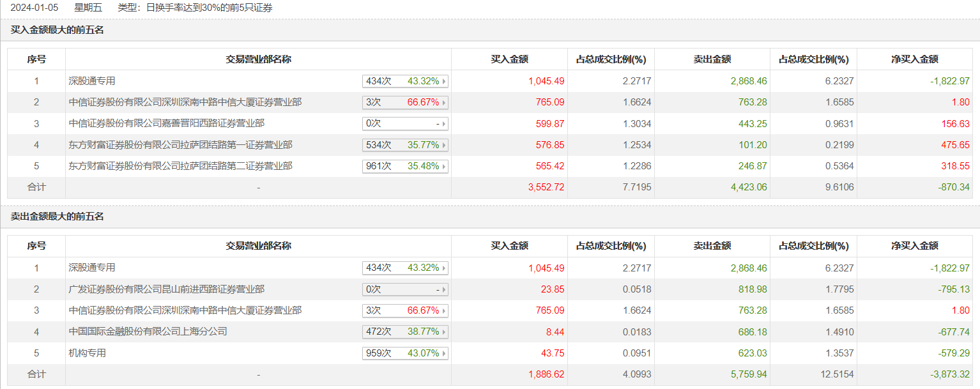This screenshot has height=389, width=980.
Task: Open 深股通专用 link in buy table
Action: (92, 81)
